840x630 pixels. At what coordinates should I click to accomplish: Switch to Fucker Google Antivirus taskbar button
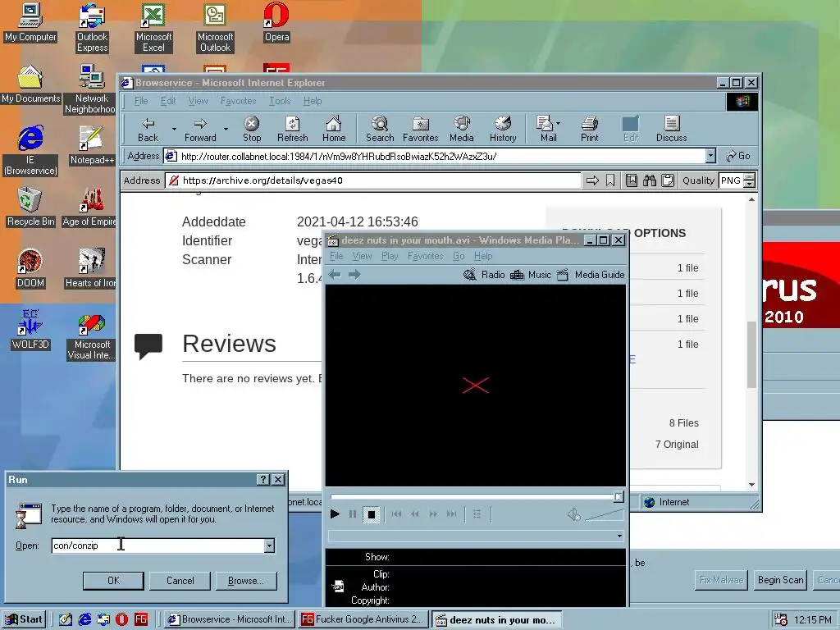[364, 619]
